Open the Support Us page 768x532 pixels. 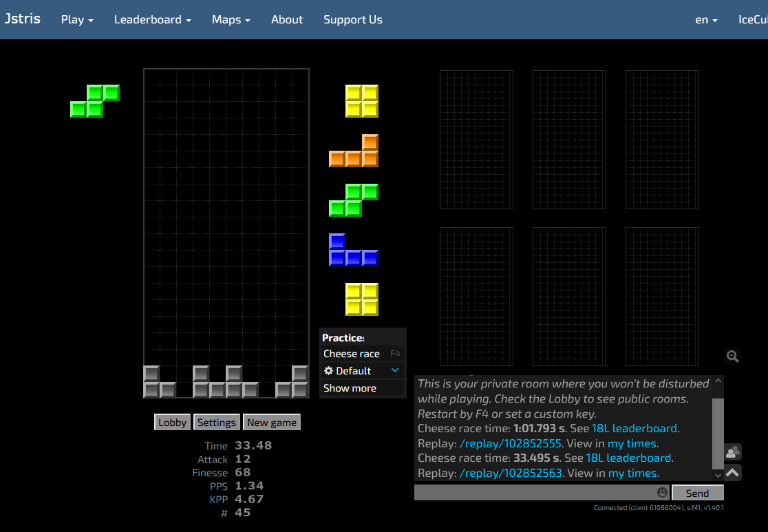coord(352,19)
